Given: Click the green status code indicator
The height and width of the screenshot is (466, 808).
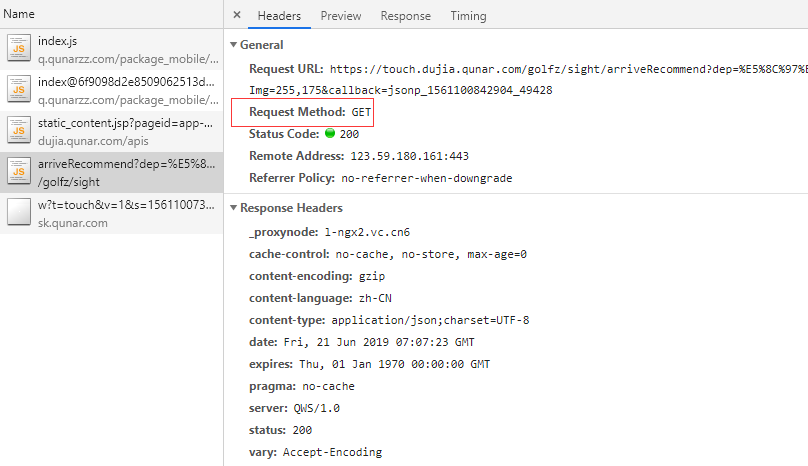Looking at the screenshot, I should 329,134.
